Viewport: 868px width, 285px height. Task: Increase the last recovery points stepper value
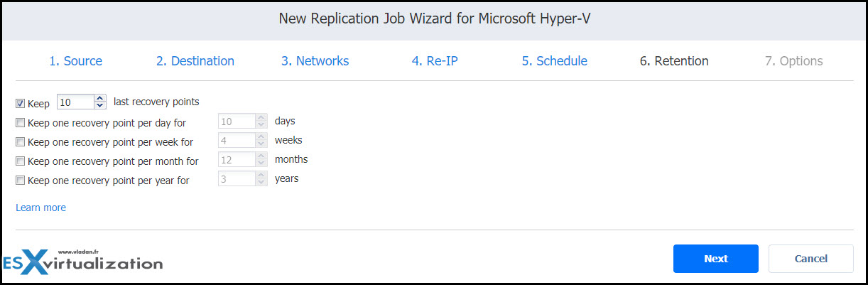point(100,98)
